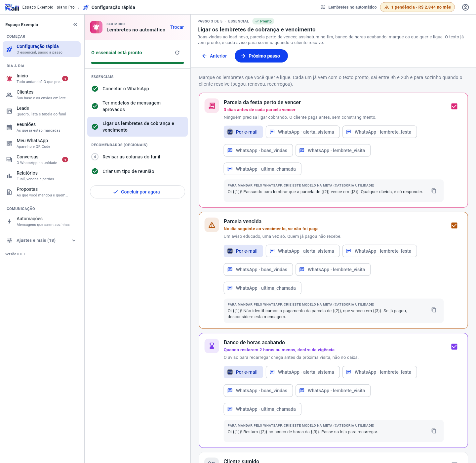Choose 'WhatsApp · ultima_chamada' under Parcela vencida

point(262,288)
